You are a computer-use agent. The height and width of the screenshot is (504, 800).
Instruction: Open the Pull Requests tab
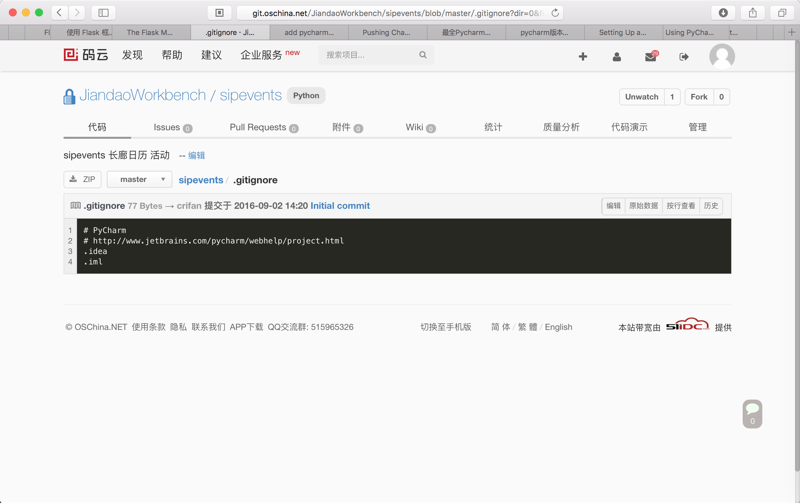pos(264,128)
